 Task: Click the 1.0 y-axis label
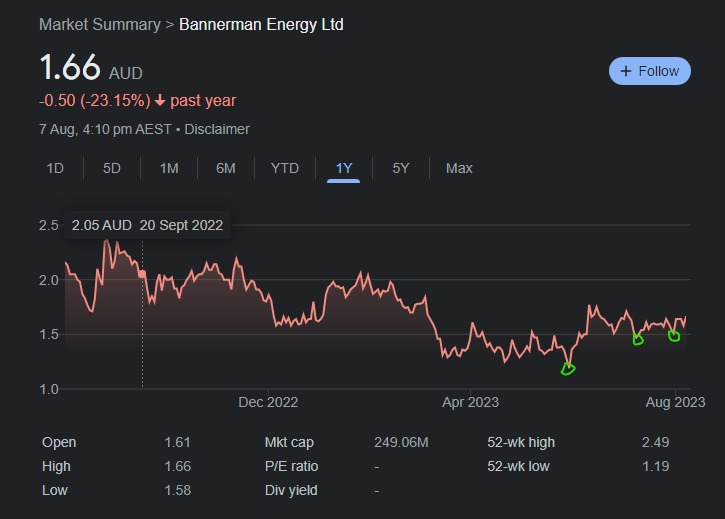(49, 389)
